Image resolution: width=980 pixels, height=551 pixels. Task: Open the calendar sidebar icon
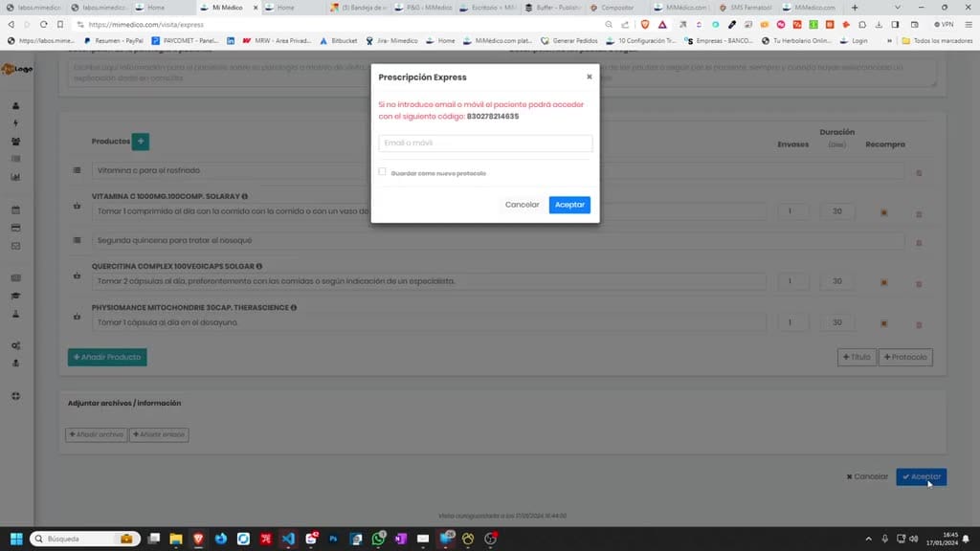pyautogui.click(x=15, y=209)
